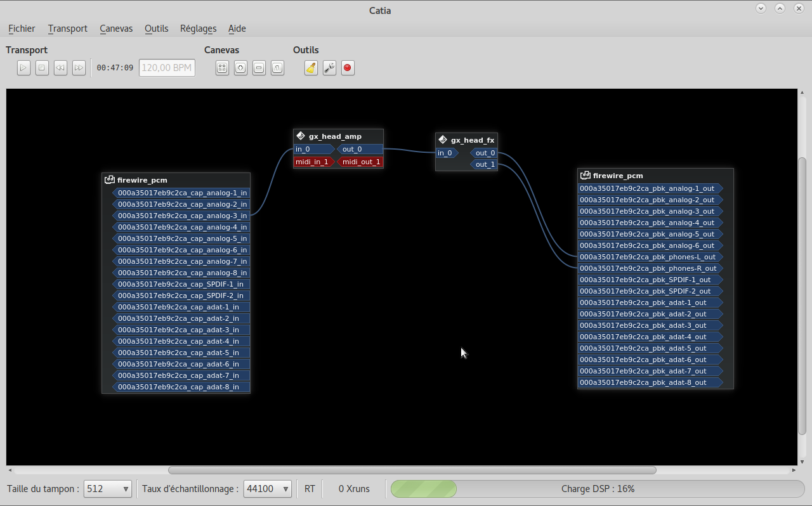Click the transport fast-forward button
Viewport: 812px width, 506px height.
tap(79, 68)
